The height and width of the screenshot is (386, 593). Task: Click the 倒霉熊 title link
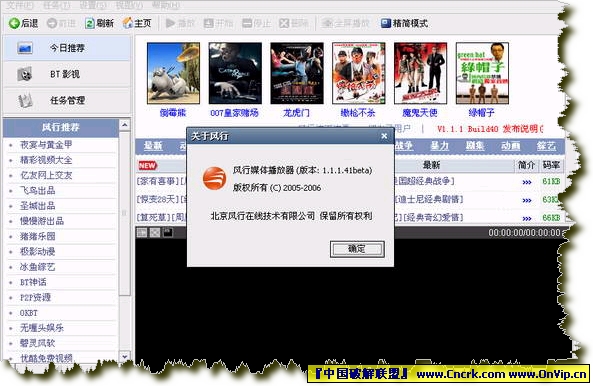pos(173,113)
